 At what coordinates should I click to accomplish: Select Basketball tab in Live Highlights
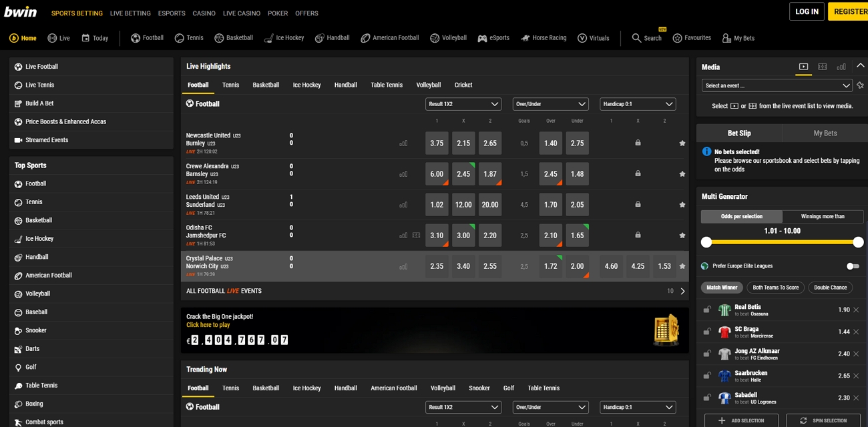point(266,85)
